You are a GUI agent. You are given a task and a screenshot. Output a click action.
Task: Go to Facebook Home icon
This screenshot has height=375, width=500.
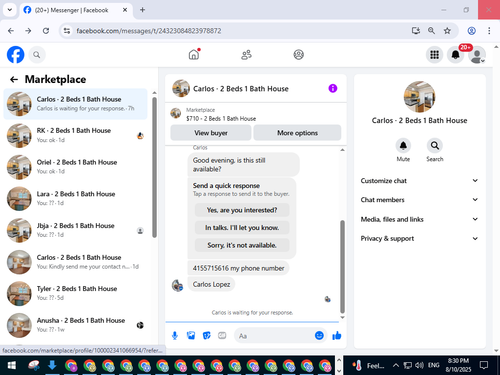click(194, 54)
